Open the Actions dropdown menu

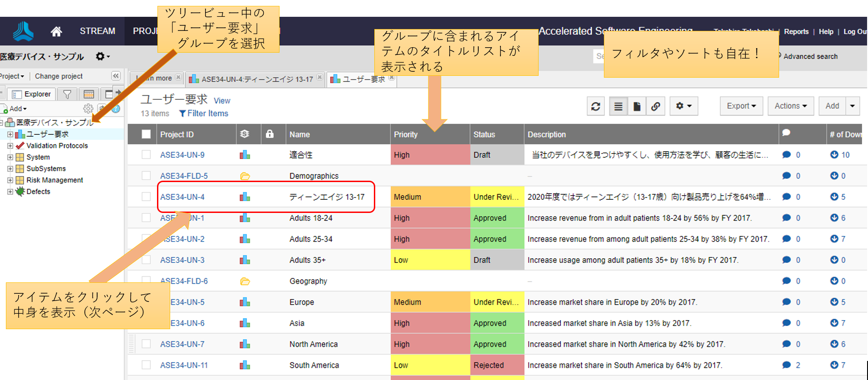[x=790, y=106]
